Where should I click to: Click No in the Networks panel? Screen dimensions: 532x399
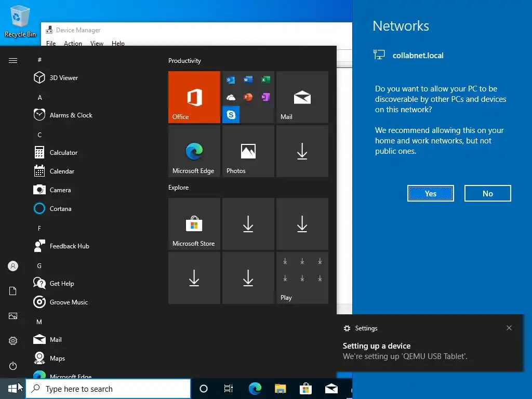tap(487, 193)
